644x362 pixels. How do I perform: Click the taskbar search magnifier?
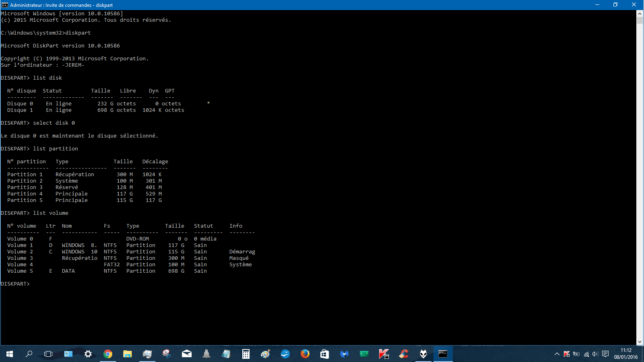29,354
